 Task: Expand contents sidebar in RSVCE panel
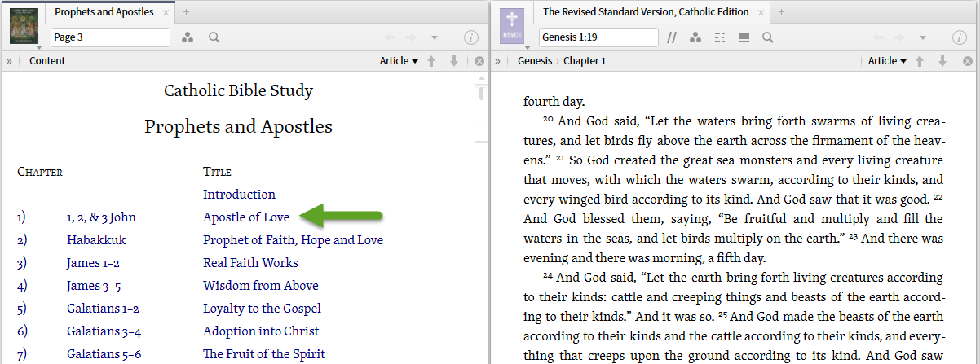[497, 61]
